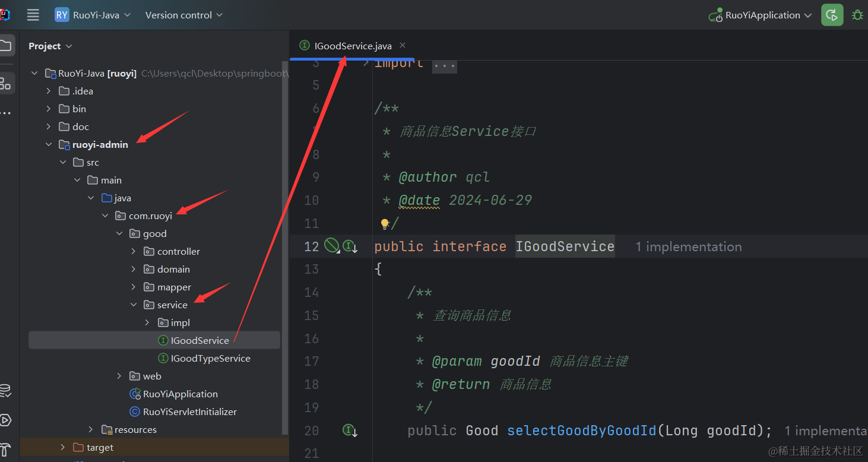Expand the impl folder

click(147, 323)
